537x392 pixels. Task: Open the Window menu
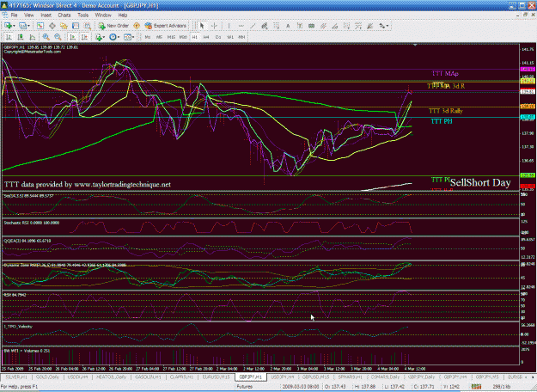tap(103, 15)
